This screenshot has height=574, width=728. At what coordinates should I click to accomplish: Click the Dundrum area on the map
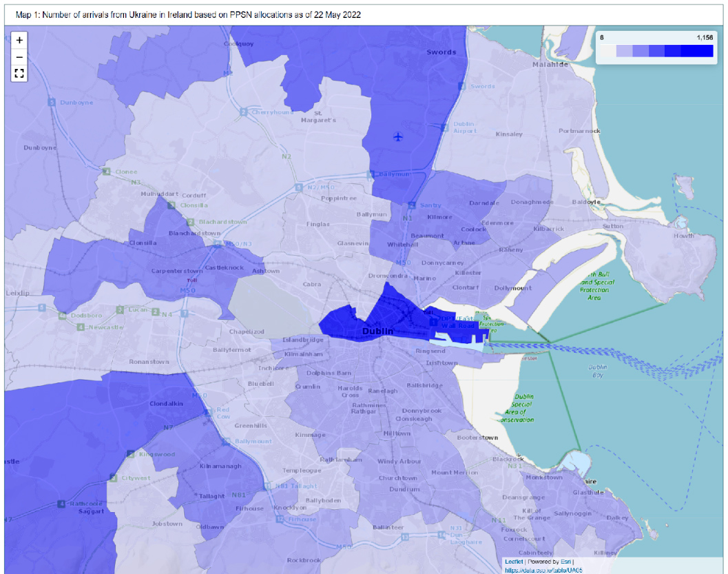click(404, 489)
